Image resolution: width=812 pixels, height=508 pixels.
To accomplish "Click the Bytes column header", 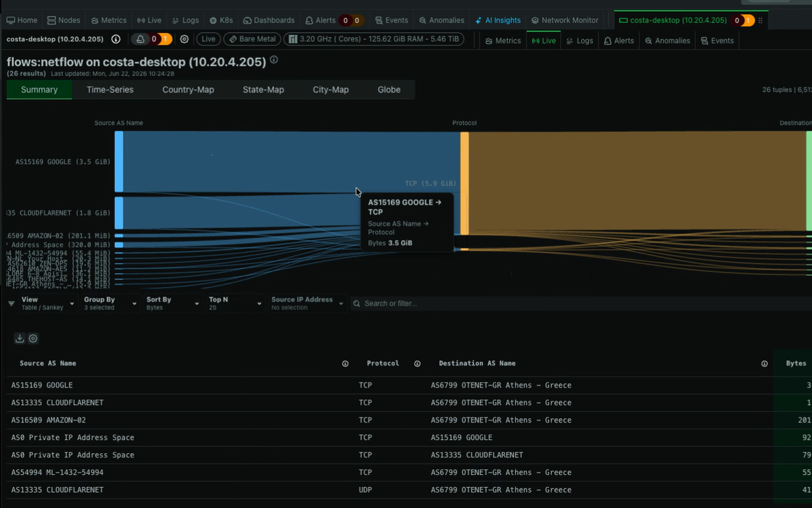I will tap(796, 363).
